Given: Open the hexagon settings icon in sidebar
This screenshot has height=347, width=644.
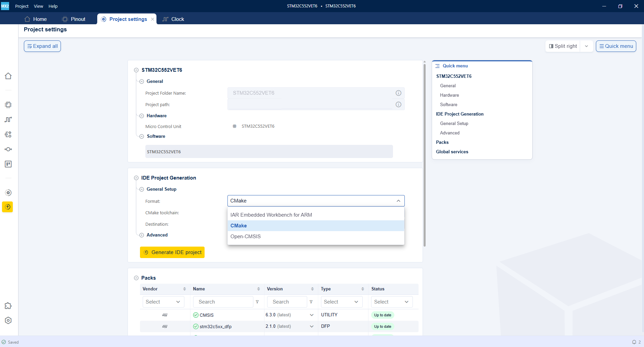Looking at the screenshot, I should [x=8, y=320].
